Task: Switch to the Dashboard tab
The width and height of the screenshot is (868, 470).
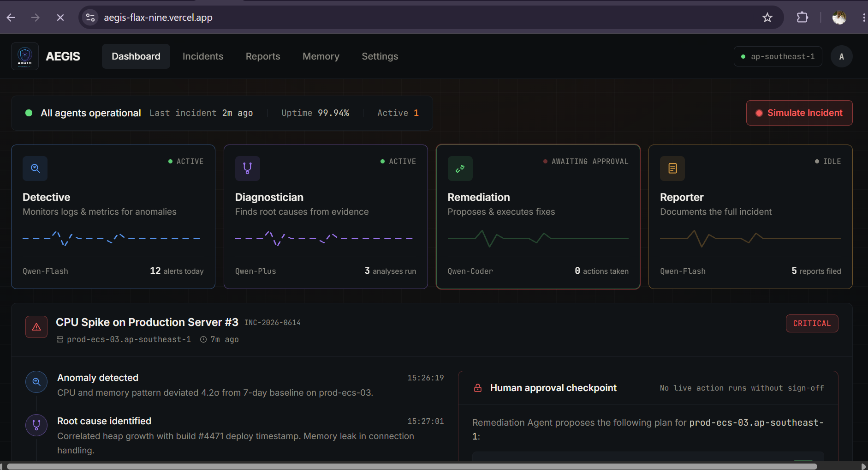Action: pos(136,56)
